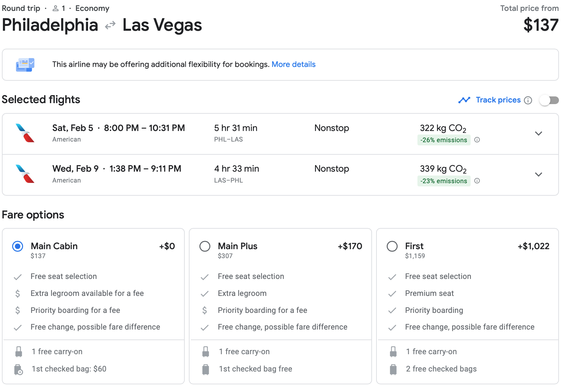Click the Track prices graph icon
Screen dimensions: 582x392
[464, 100]
